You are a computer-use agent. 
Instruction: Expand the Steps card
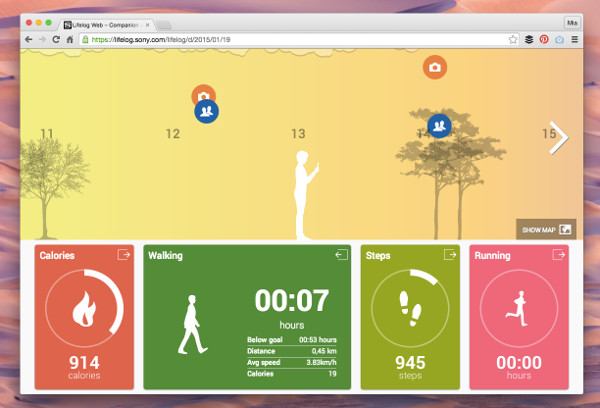pos(450,255)
